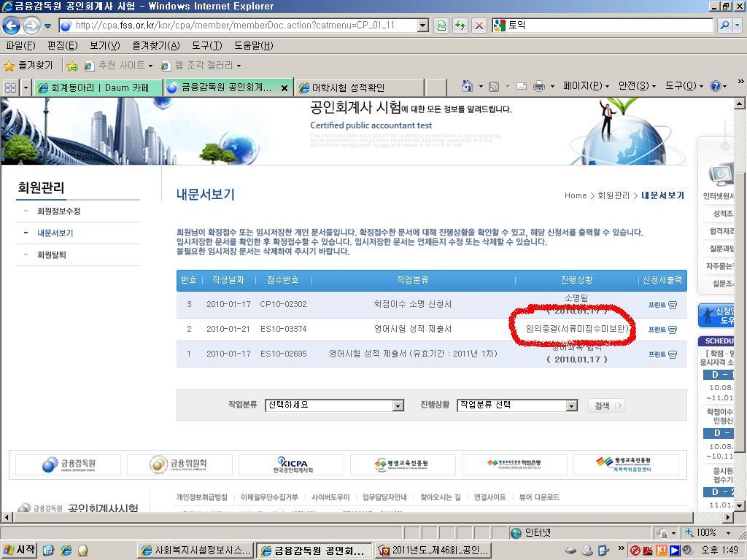The height and width of the screenshot is (560, 747).
Task: Open the 도구(O) command bar dropdown
Action: [684, 86]
